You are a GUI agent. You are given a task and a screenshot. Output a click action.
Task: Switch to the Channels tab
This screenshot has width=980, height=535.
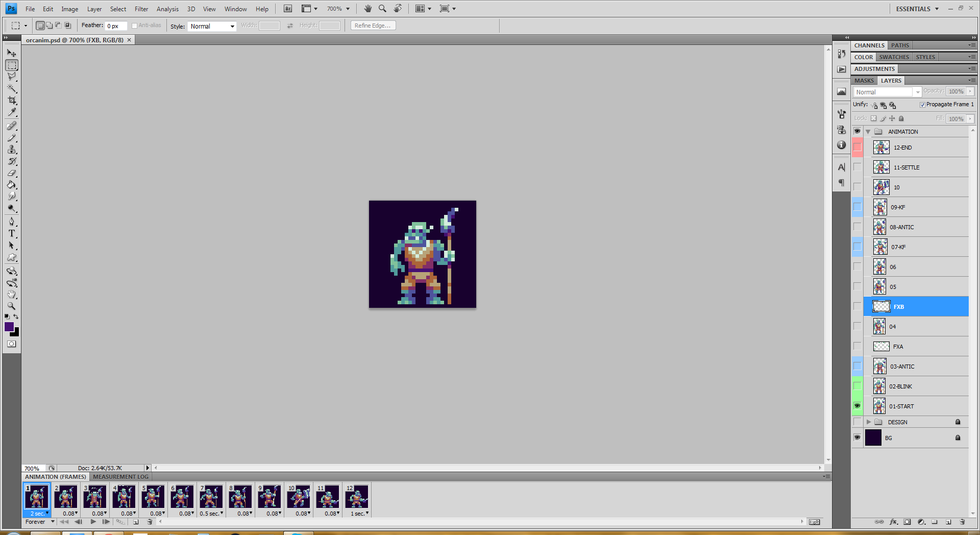pyautogui.click(x=869, y=45)
